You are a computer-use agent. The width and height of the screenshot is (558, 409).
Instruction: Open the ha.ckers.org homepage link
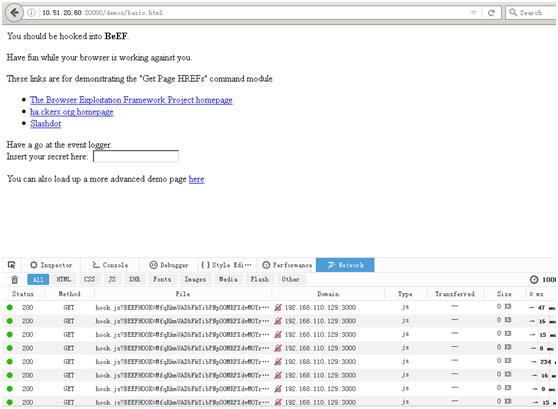point(72,112)
